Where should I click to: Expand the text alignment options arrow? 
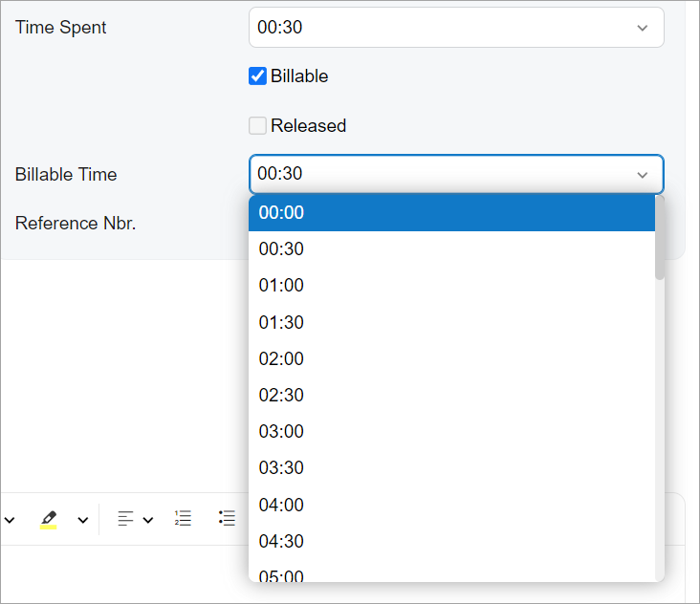tap(148, 520)
